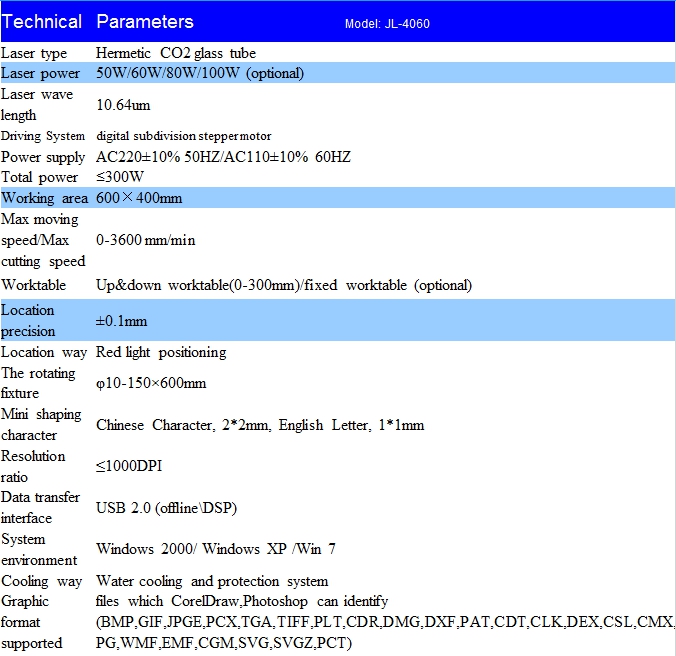Click the '10.64um' wavelength value

(x=123, y=104)
